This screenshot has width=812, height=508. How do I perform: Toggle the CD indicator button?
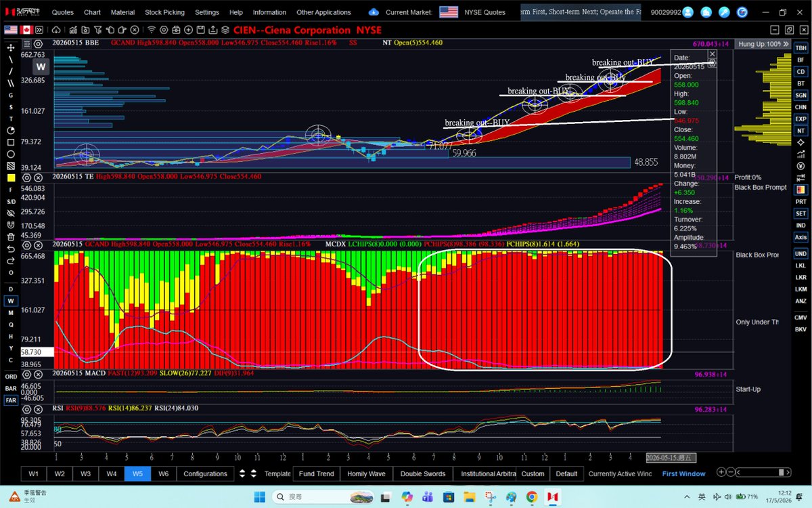coord(800,72)
